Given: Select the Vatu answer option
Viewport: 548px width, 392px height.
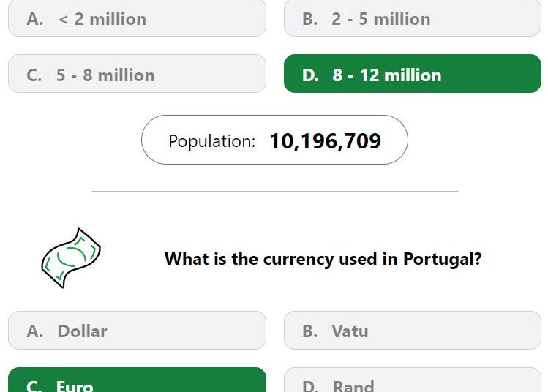Looking at the screenshot, I should click(x=413, y=330).
